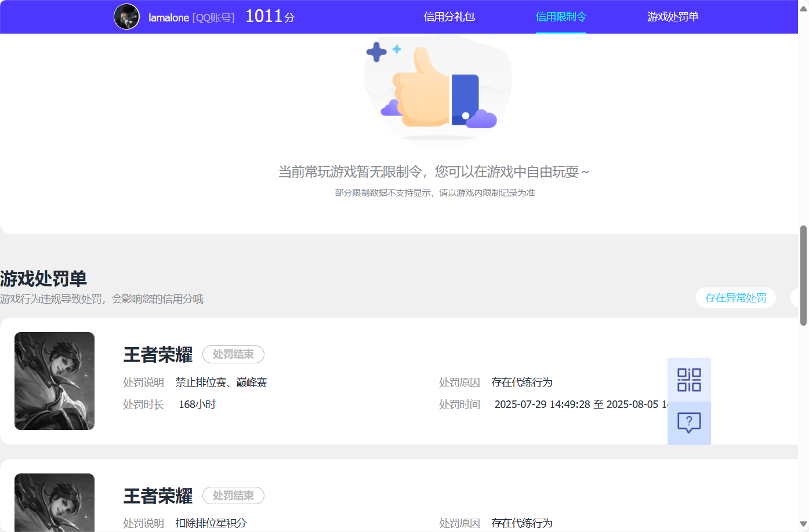Click the 处罚结束 badge on the 168小时 penalty

click(233, 354)
